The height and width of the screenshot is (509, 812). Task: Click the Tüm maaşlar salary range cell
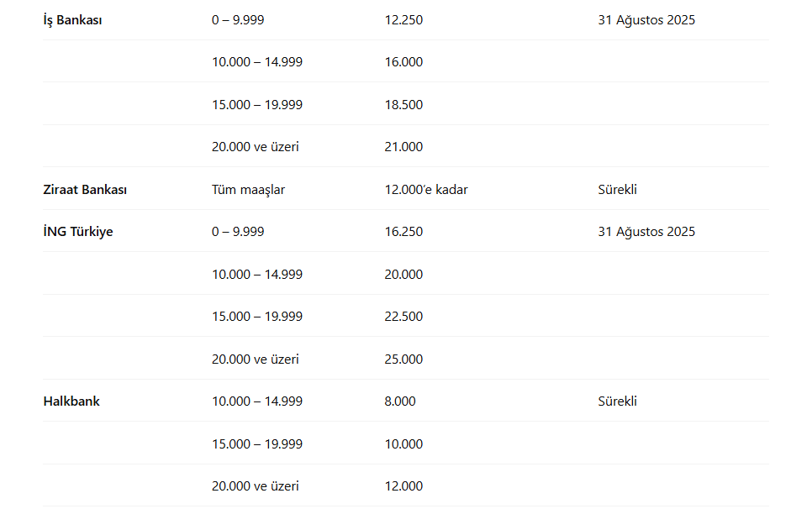(248, 190)
